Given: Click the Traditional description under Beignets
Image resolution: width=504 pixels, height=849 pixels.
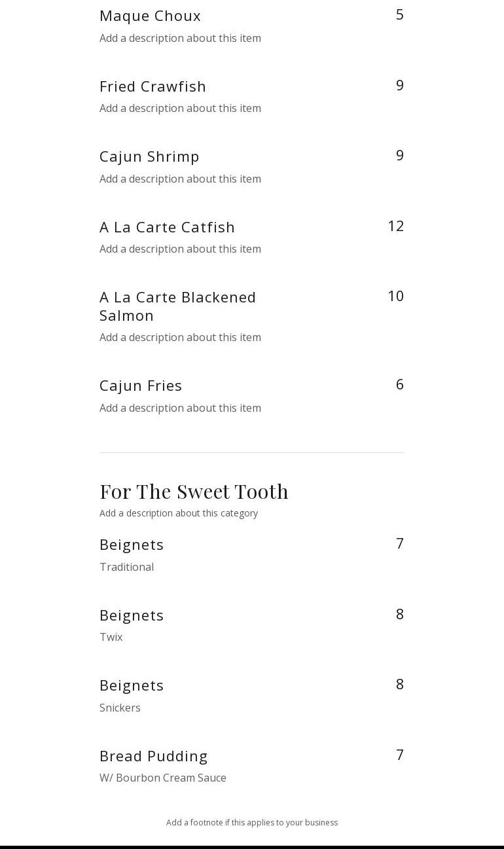Looking at the screenshot, I should pyautogui.click(x=126, y=567).
